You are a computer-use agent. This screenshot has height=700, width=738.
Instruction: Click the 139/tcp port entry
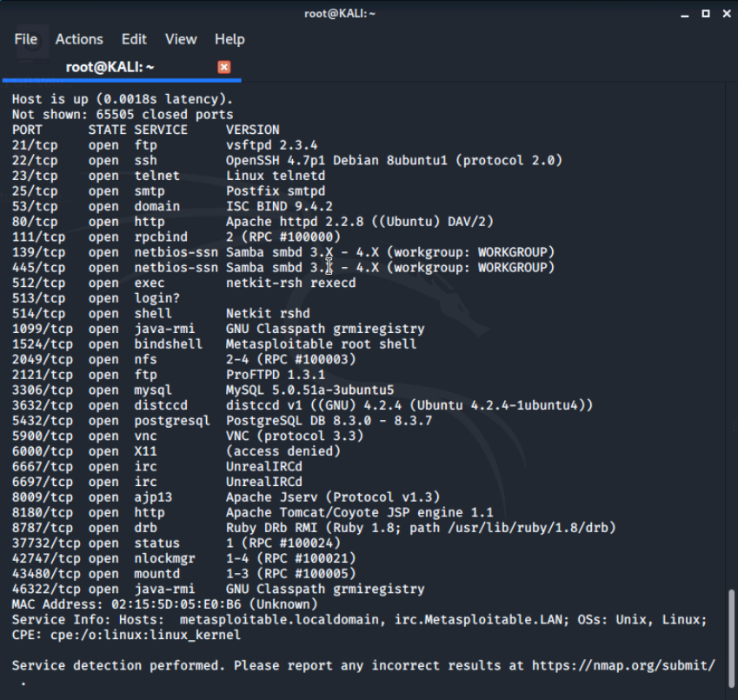point(38,252)
